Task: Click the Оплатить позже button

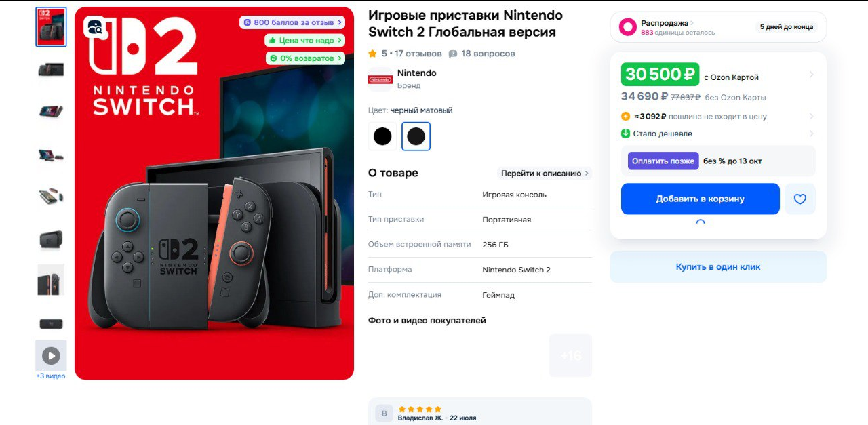Action: pos(663,161)
